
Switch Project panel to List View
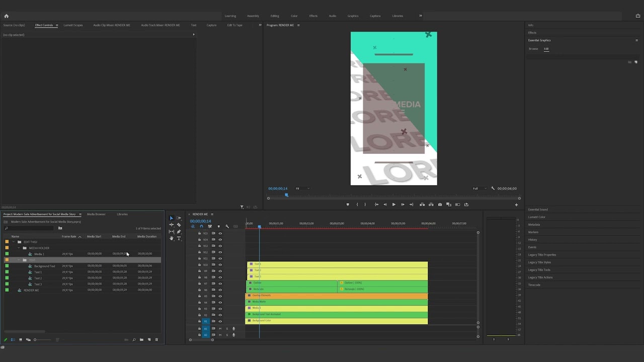coord(13,340)
